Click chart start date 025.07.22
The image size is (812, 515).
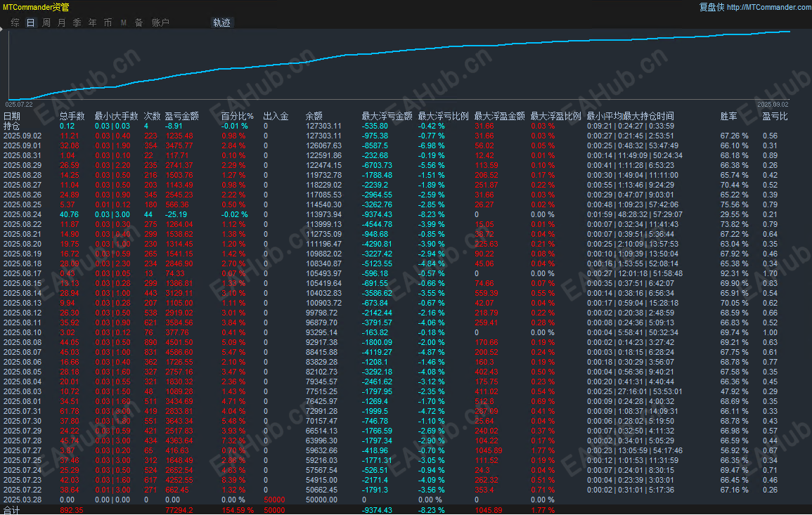19,105
